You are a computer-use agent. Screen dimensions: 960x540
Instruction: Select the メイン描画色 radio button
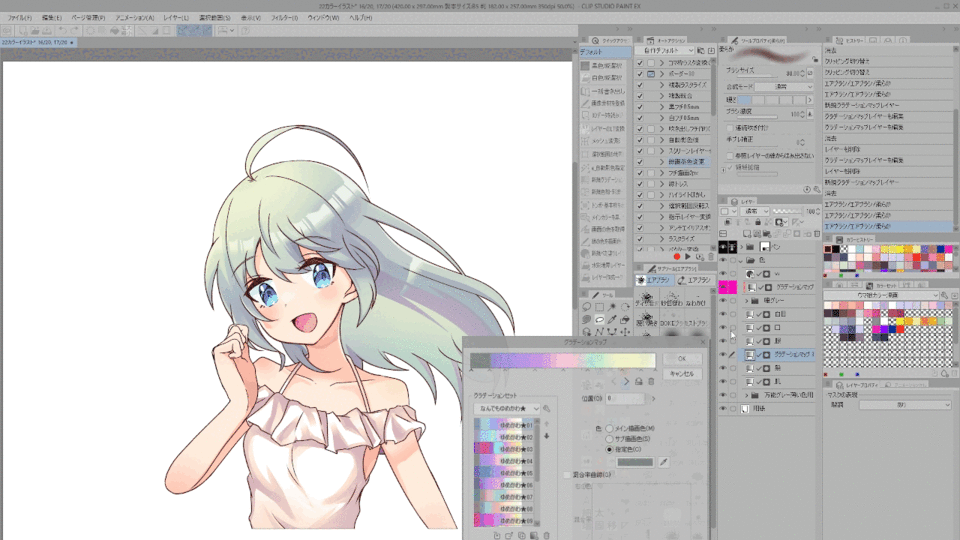pos(610,428)
